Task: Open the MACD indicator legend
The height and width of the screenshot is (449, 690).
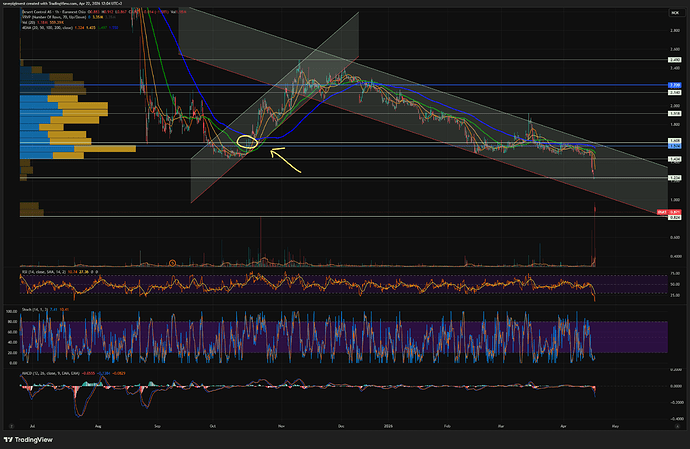Action: [73, 373]
